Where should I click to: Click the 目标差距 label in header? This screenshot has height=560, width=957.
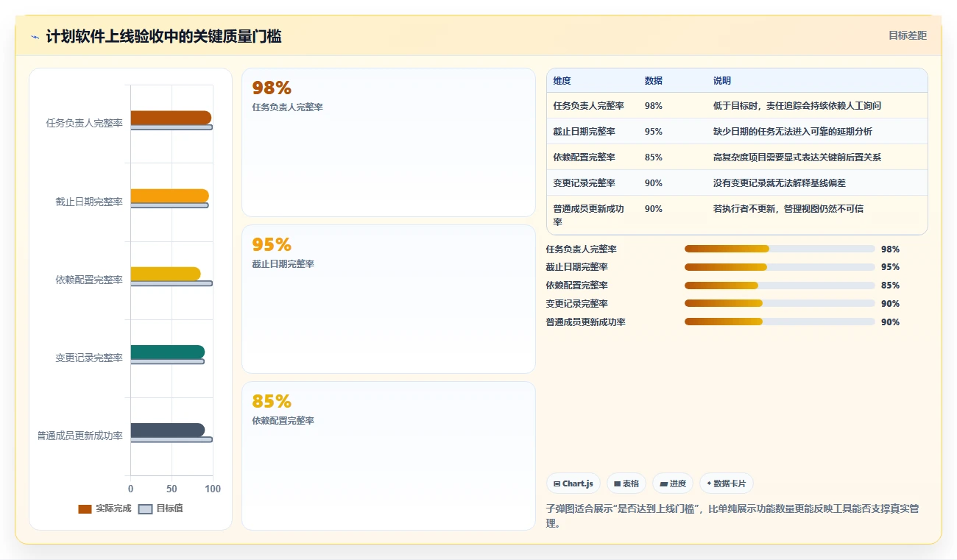[908, 35]
